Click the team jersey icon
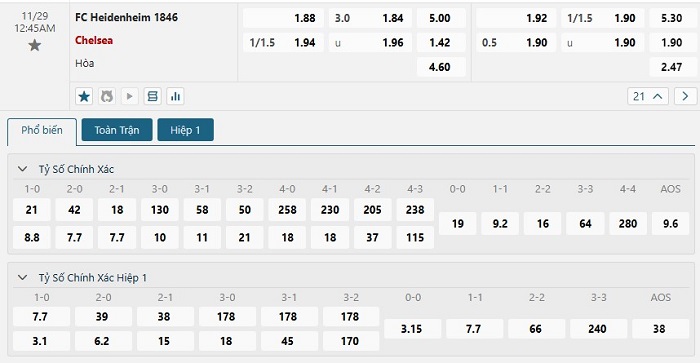The height and width of the screenshot is (363, 700). [x=107, y=96]
